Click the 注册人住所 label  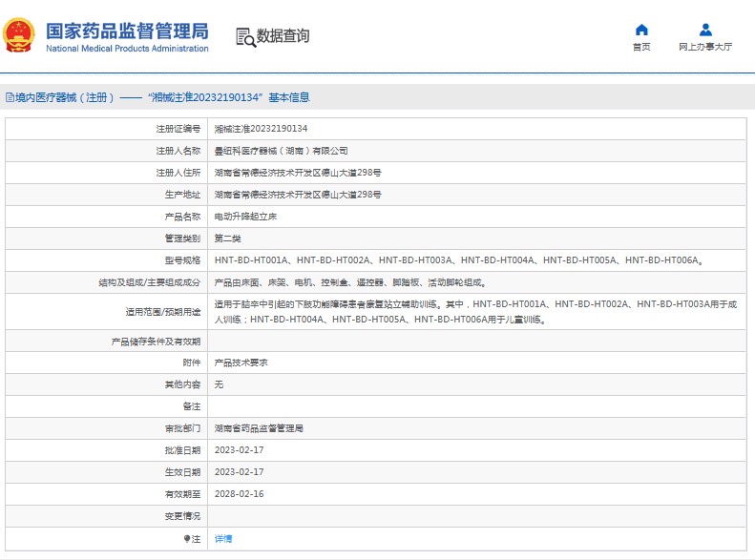pos(178,173)
